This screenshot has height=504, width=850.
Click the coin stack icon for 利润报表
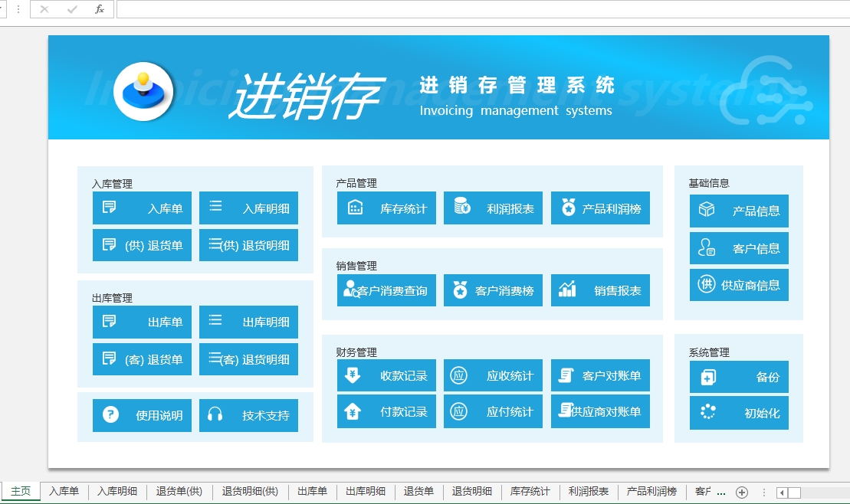point(462,207)
